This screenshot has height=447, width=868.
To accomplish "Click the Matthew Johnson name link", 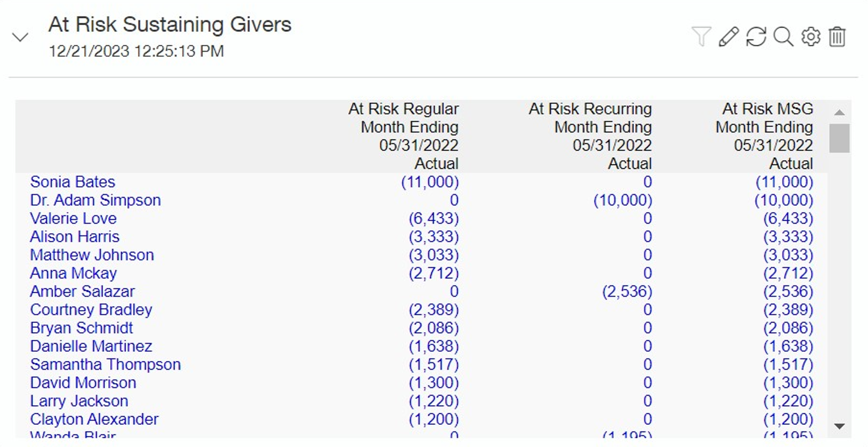I will coord(92,255).
